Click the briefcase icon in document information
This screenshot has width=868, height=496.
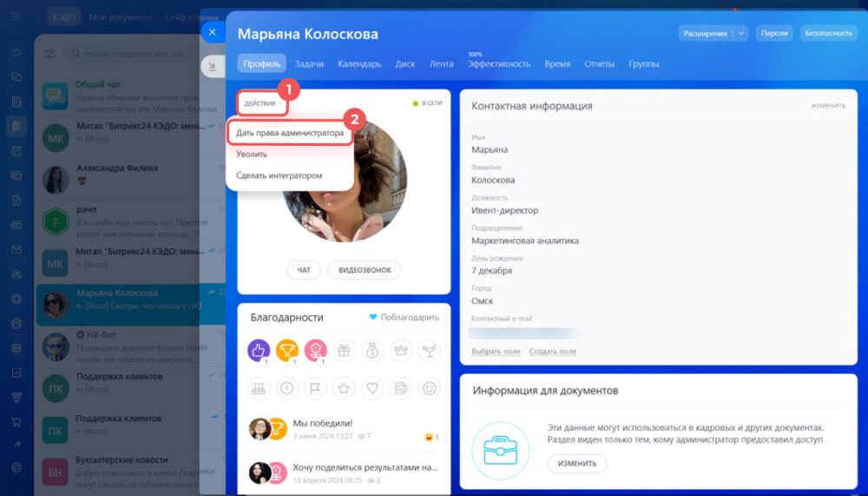pyautogui.click(x=501, y=451)
